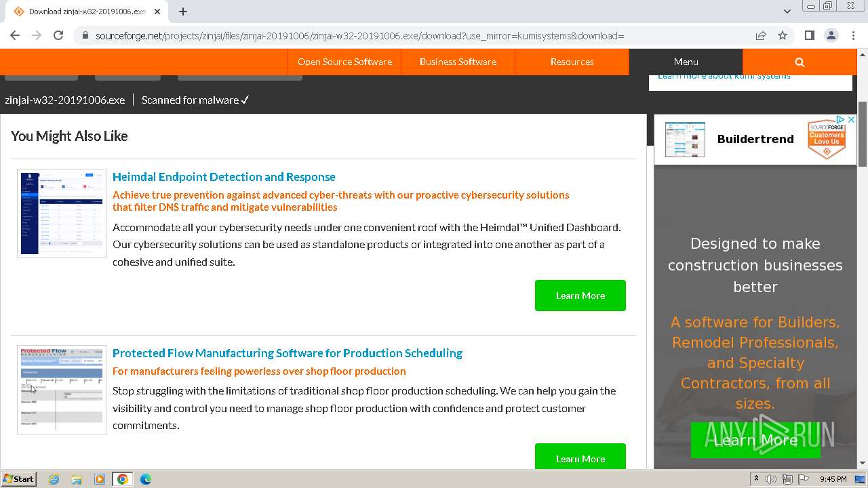Click the page scrollbar thumb

pos(863,134)
